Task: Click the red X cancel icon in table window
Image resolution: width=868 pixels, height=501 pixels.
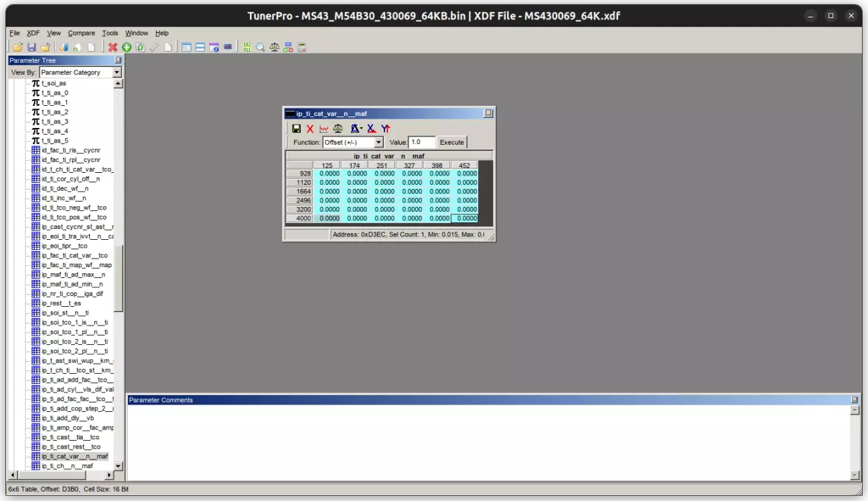Action: 309,129
